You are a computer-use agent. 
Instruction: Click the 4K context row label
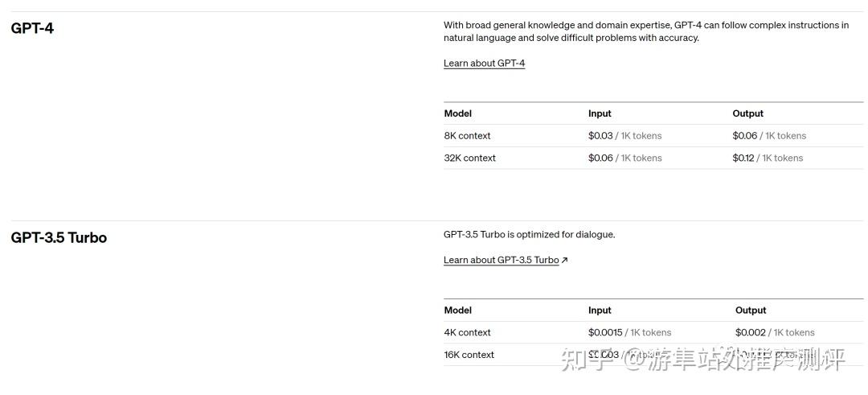467,332
